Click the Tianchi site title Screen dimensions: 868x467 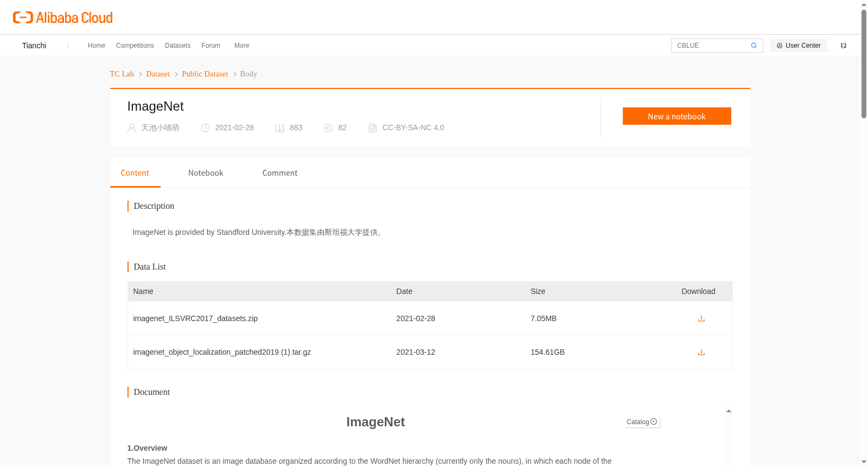34,46
